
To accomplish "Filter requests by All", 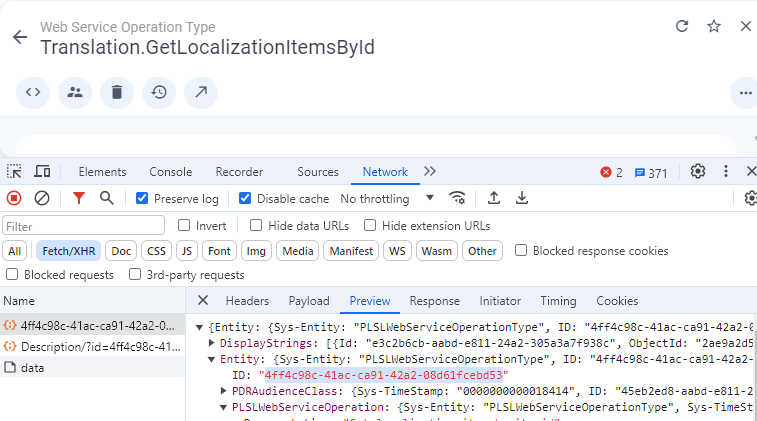I will pyautogui.click(x=14, y=251).
